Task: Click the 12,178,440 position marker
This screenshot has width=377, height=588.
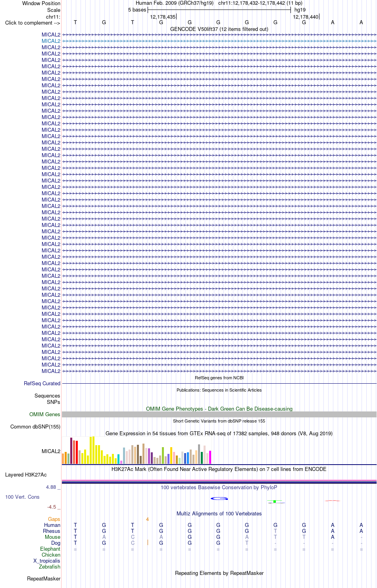Action: [x=306, y=17]
